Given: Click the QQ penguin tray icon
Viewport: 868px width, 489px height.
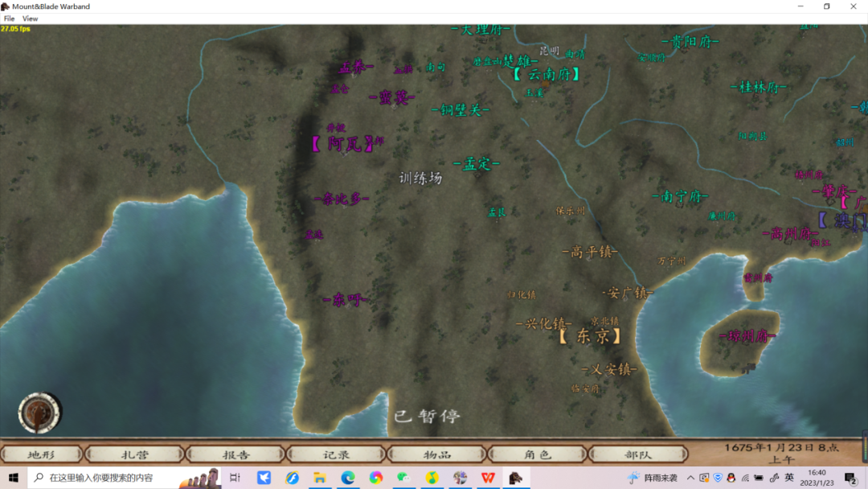Looking at the screenshot, I should click(731, 478).
